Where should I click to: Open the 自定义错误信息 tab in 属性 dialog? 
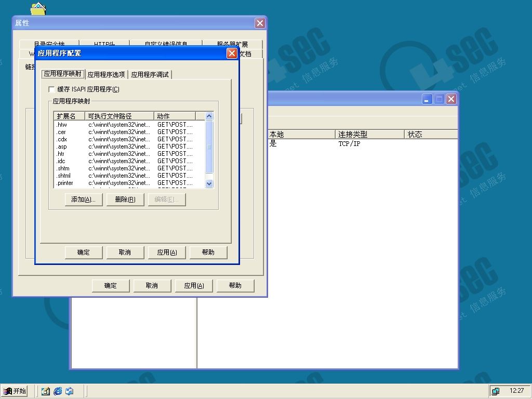[x=166, y=44]
